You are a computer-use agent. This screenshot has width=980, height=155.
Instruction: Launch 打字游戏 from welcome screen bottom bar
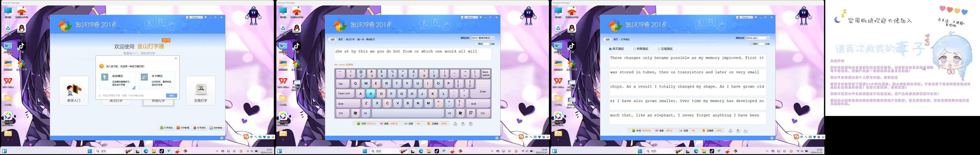tap(199, 127)
